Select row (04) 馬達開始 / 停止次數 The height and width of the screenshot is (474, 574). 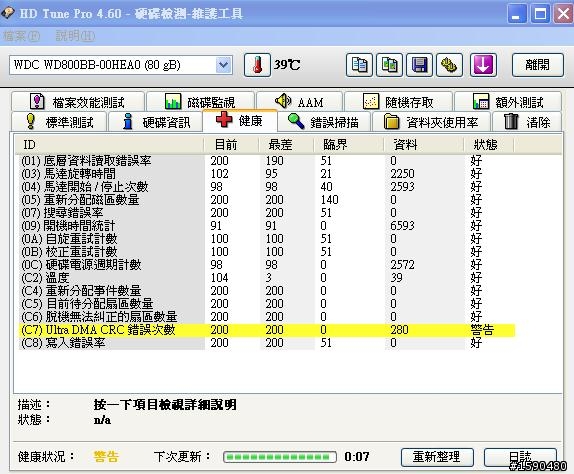coord(267,187)
